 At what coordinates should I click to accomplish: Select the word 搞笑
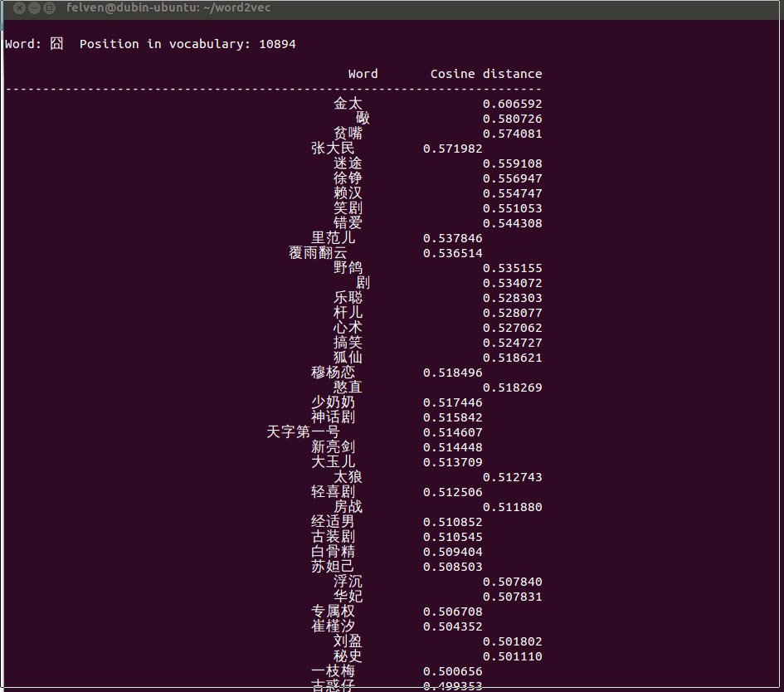click(x=348, y=343)
